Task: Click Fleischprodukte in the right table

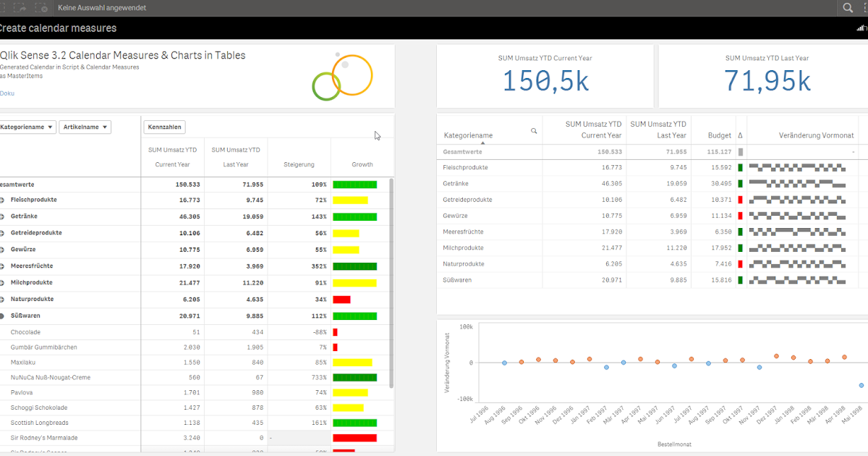Action: [x=465, y=168]
